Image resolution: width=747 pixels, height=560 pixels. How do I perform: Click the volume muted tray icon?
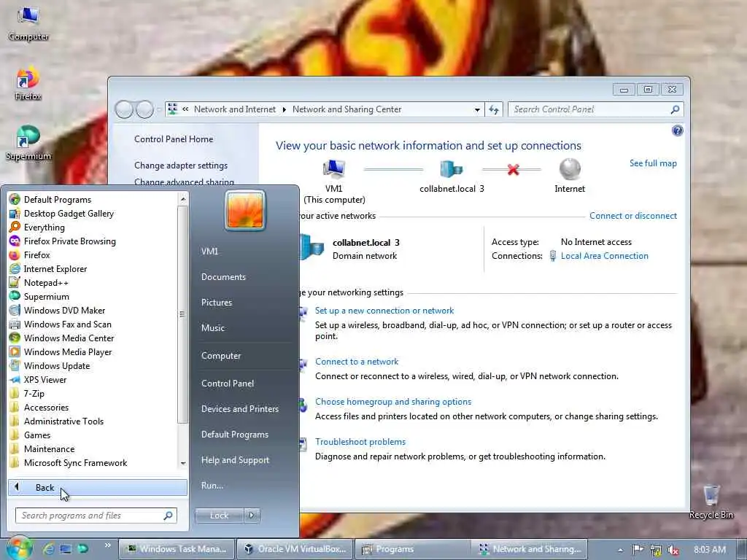pos(673,550)
